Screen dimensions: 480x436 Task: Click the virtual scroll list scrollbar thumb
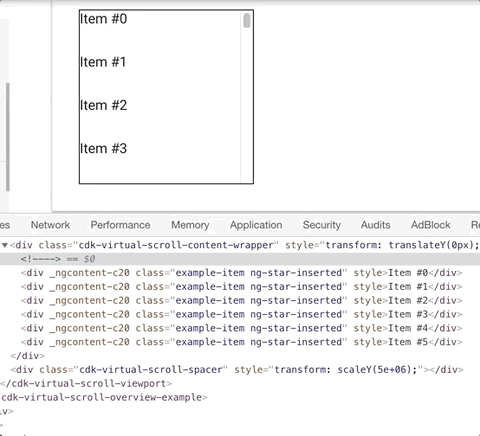tap(247, 20)
